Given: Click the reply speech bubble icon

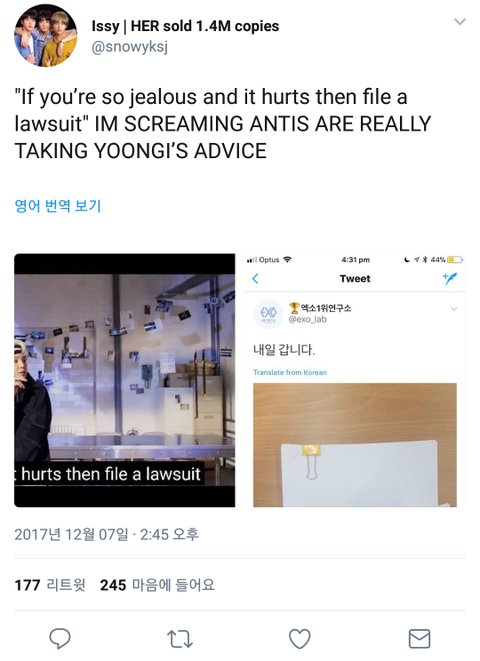Looking at the screenshot, I should point(60,638).
